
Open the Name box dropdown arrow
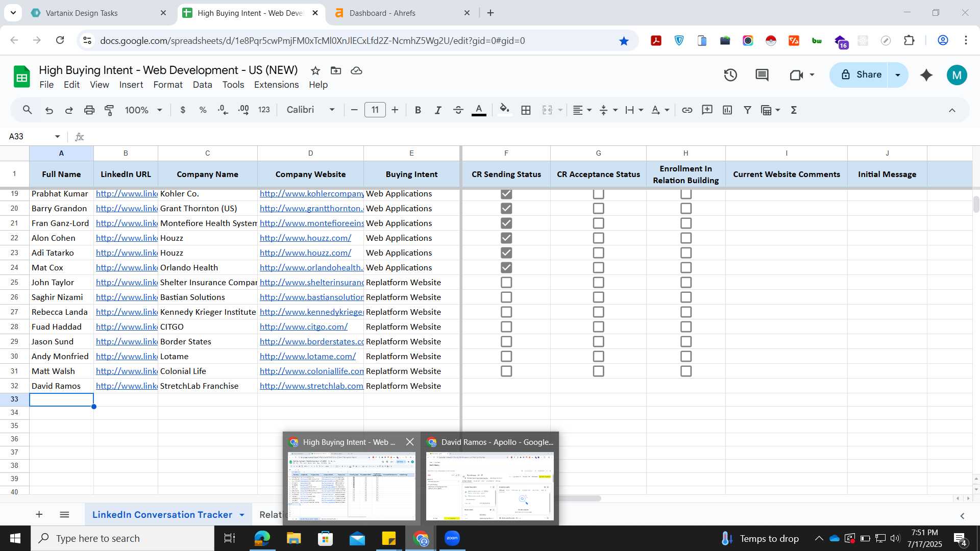click(x=57, y=136)
